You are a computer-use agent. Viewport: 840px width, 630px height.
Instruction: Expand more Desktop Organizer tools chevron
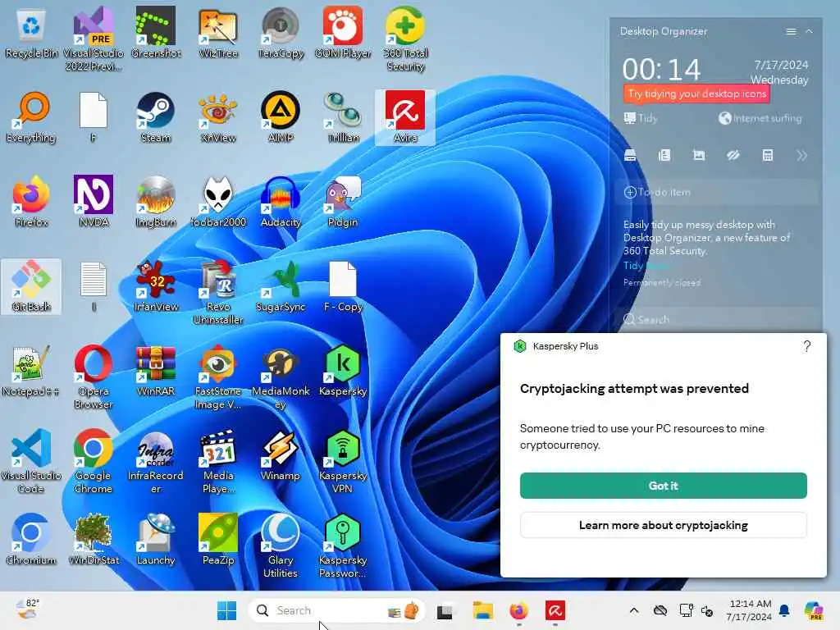point(802,156)
